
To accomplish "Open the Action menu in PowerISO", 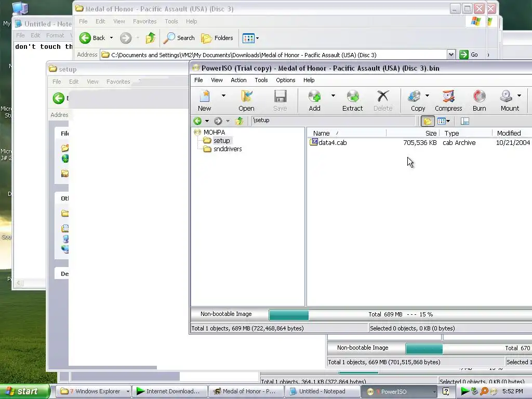I will point(238,80).
